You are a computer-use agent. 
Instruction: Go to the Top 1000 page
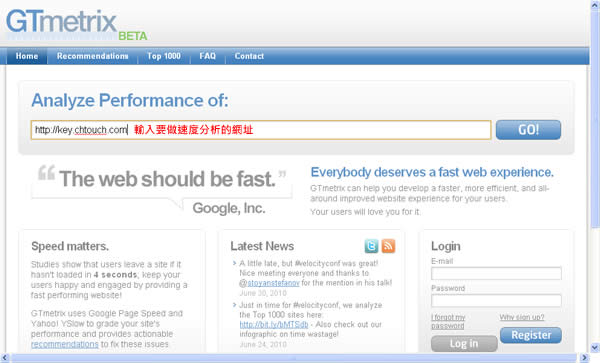click(164, 56)
